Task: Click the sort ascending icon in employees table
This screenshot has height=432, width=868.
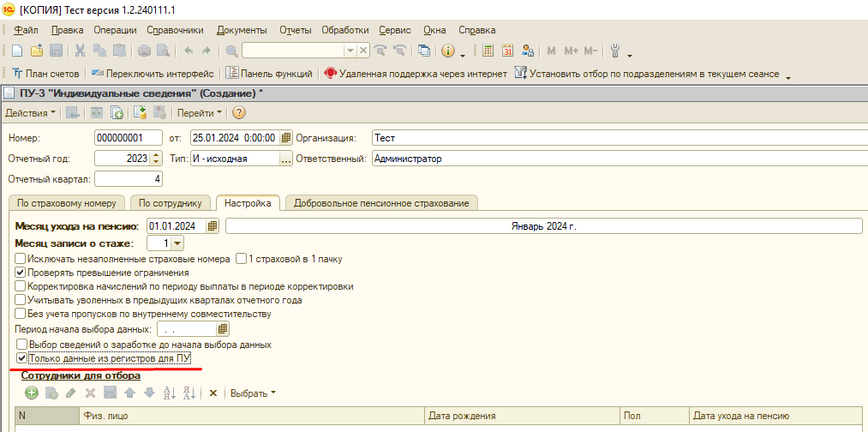Action: 169,393
